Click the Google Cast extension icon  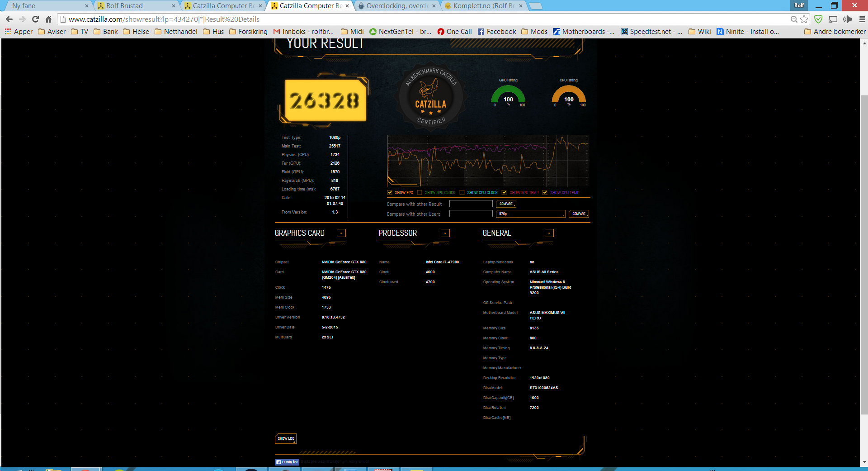[x=833, y=19]
